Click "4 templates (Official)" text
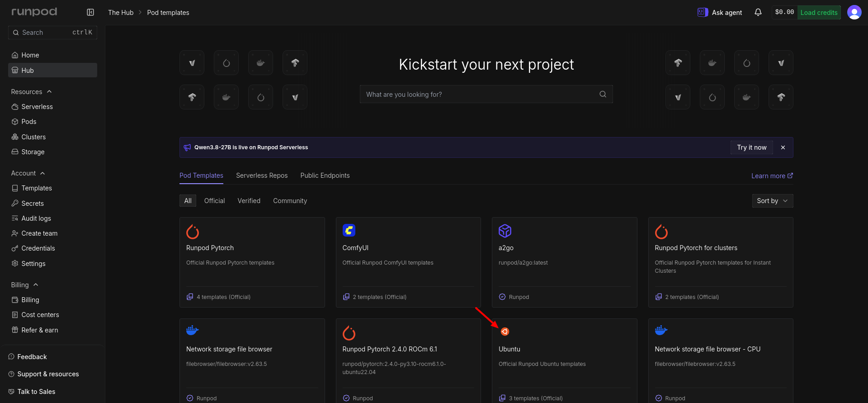Viewport: 868px width, 403px height. click(x=223, y=297)
